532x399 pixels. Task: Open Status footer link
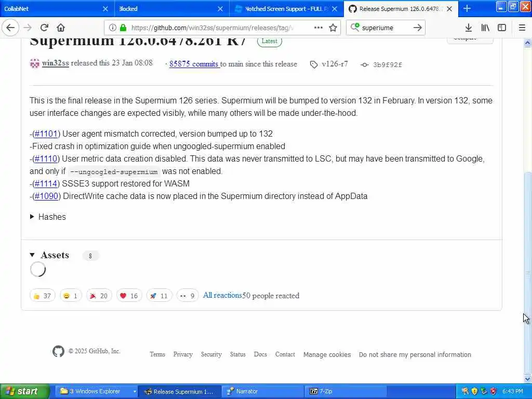238,354
